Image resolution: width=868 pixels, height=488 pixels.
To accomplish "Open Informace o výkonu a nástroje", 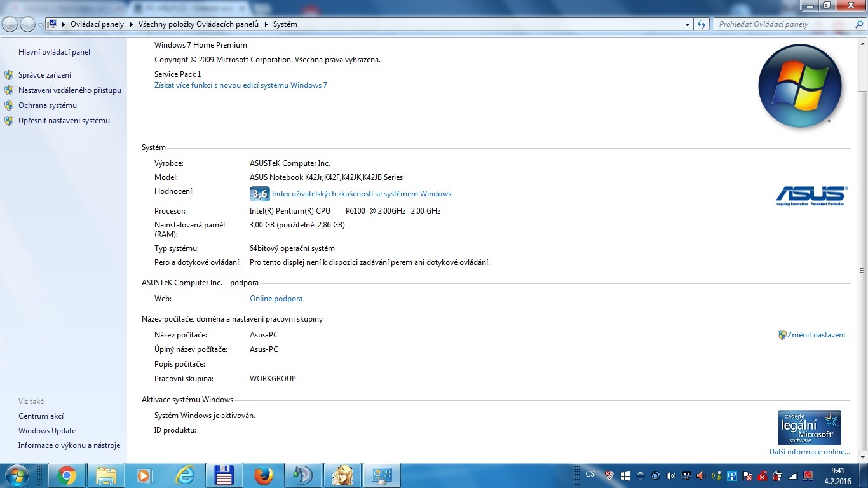I will pyautogui.click(x=69, y=445).
